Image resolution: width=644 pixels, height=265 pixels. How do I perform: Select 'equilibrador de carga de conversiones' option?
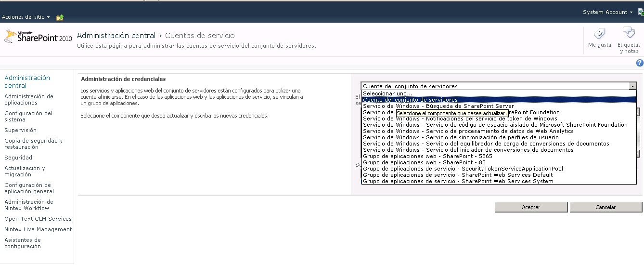coord(499,144)
